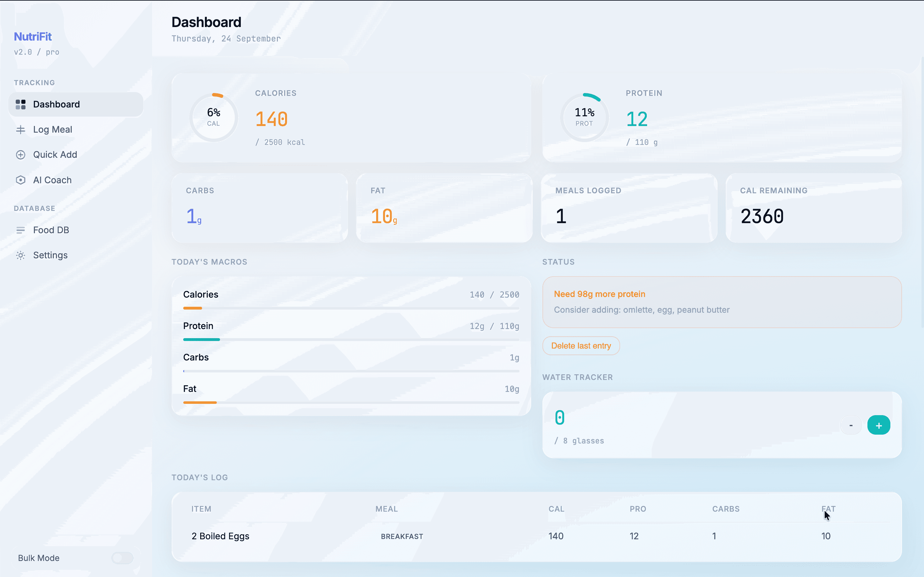Click the Delete last entry button
The image size is (924, 577).
[x=581, y=346]
